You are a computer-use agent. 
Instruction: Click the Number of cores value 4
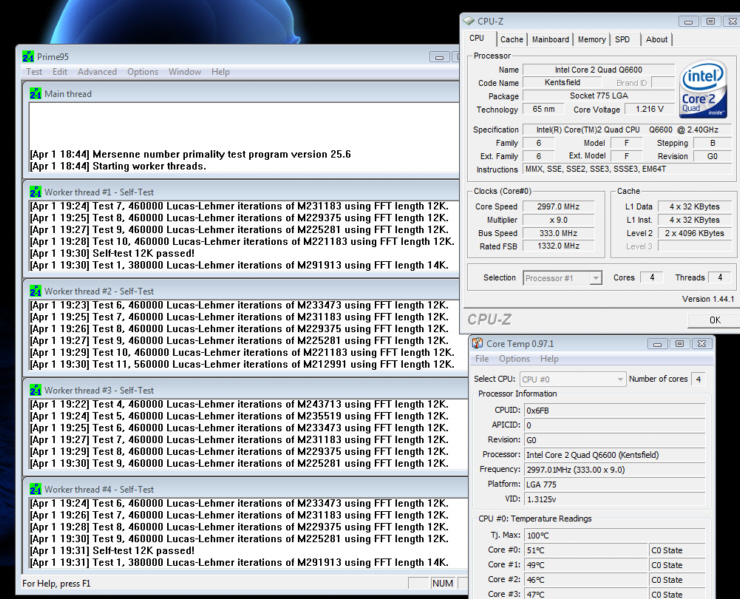click(x=698, y=379)
